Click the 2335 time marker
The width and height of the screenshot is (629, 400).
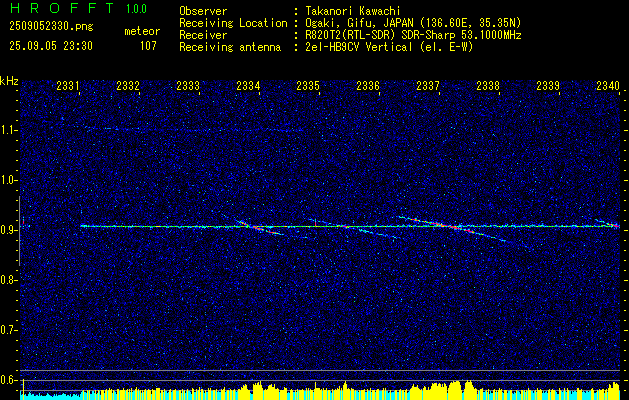(308, 86)
